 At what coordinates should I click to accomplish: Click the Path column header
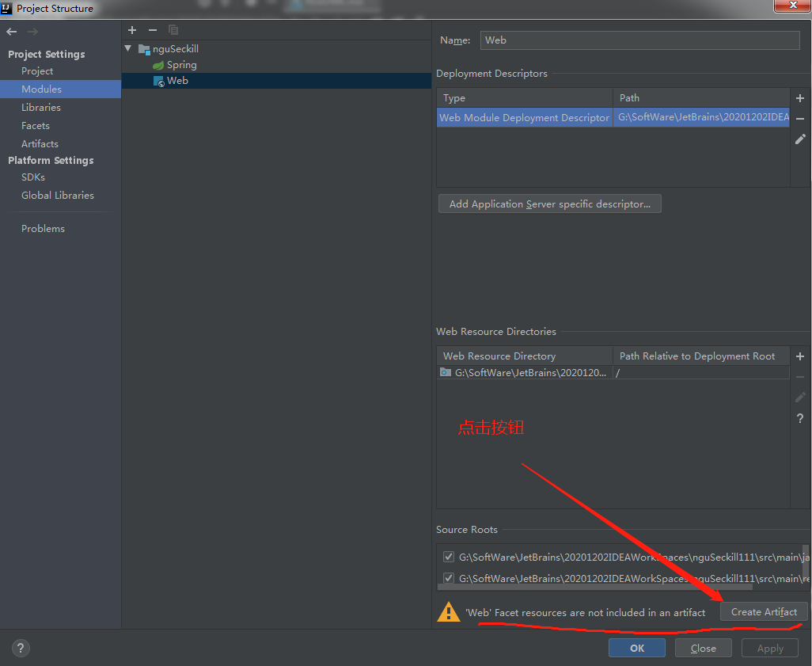pos(702,98)
